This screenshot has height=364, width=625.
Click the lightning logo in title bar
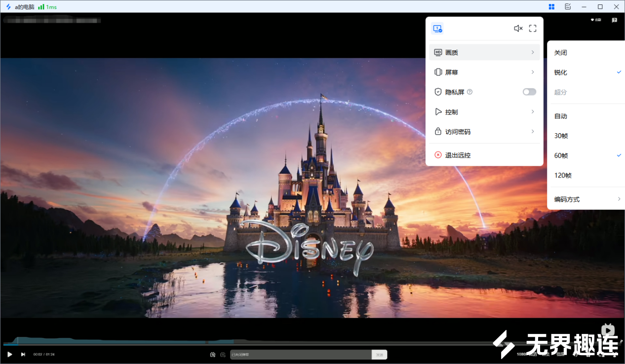pos(8,7)
